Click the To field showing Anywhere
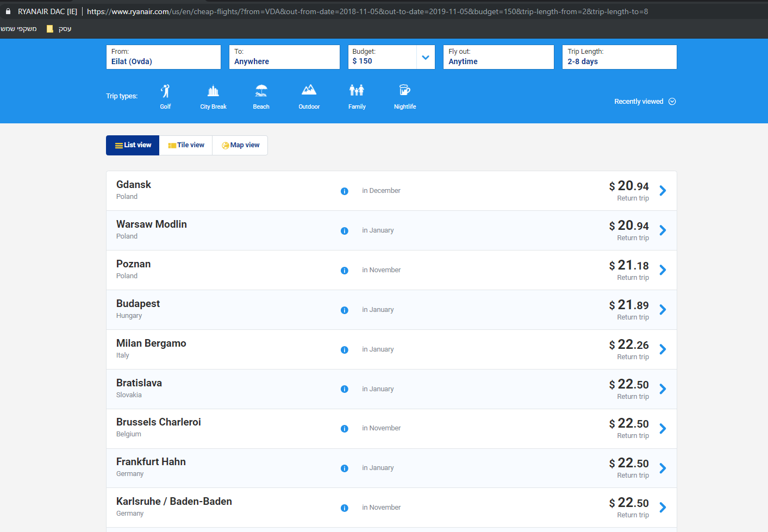Screen dimensions: 768x532 (x=284, y=57)
